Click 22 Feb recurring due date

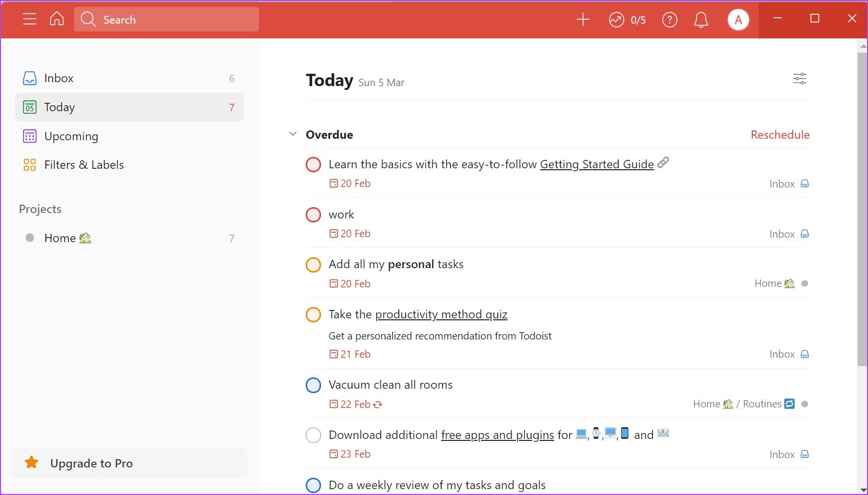[x=355, y=404]
